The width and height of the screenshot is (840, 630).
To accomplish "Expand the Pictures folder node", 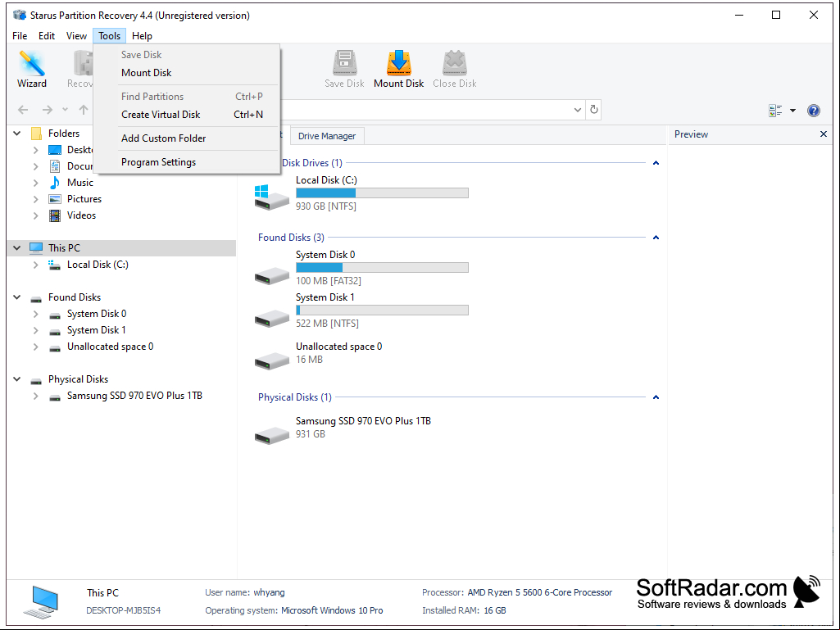I will pos(35,199).
